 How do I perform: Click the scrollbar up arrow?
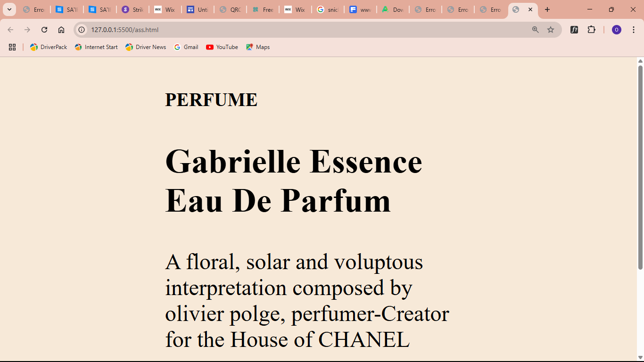640,61
